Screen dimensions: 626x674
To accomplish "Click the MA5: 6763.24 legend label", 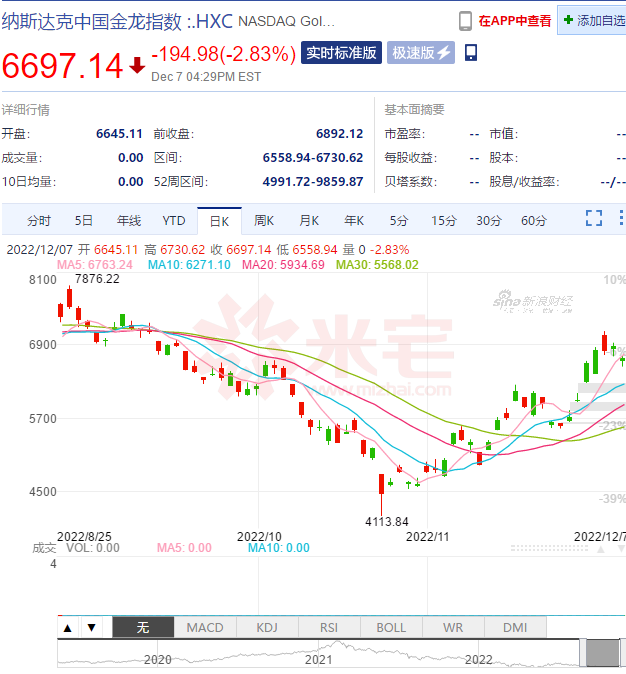I will [95, 265].
